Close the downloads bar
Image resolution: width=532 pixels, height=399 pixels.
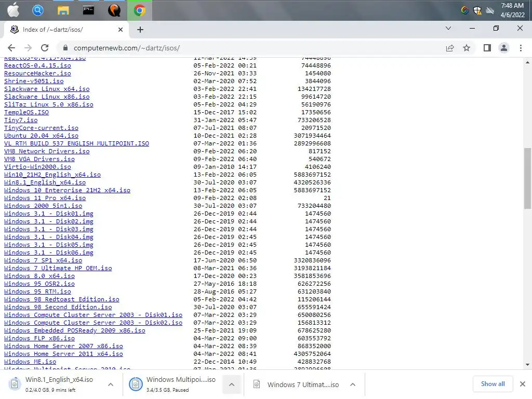(x=523, y=384)
